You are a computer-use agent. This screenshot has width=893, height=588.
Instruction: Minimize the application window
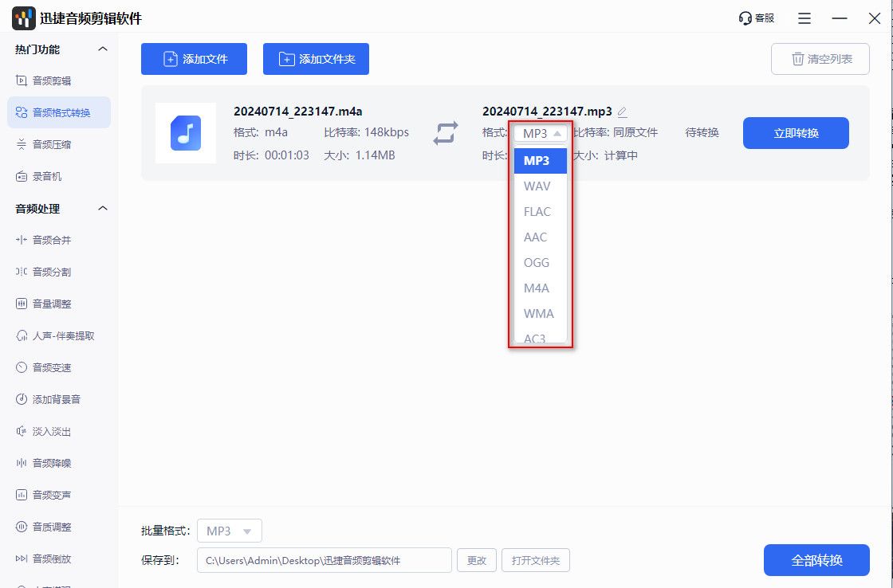pyautogui.click(x=840, y=18)
